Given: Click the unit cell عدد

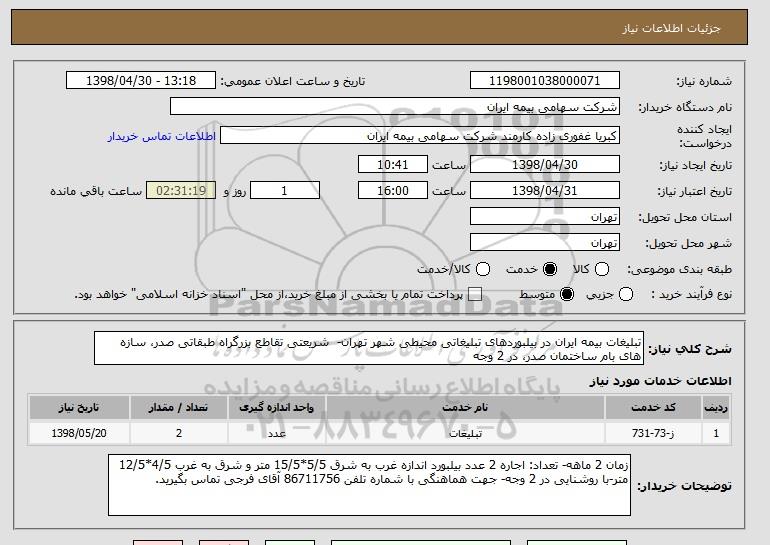Looking at the screenshot, I should (276, 434).
